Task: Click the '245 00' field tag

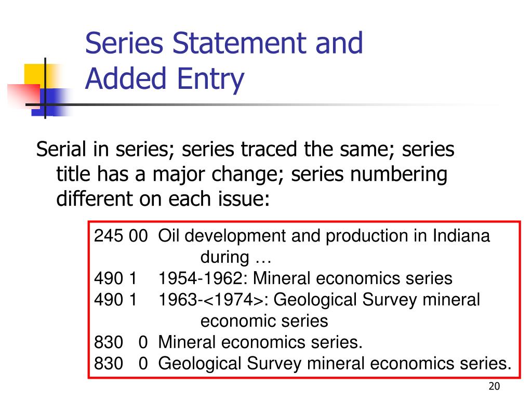Action: [121, 236]
